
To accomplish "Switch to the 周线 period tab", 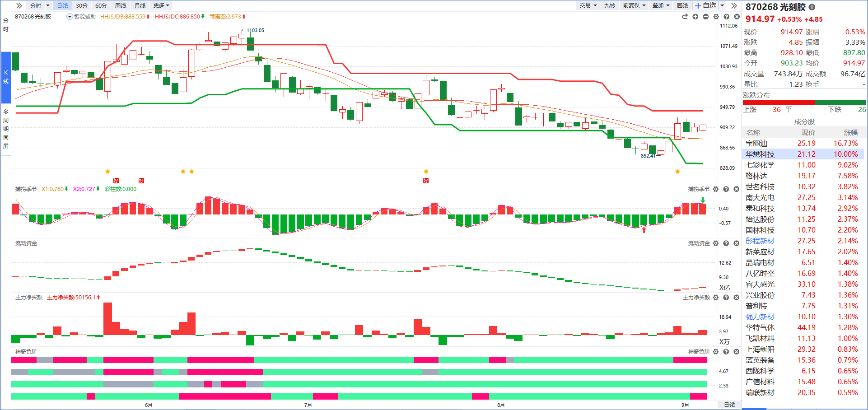I will coord(121,5).
